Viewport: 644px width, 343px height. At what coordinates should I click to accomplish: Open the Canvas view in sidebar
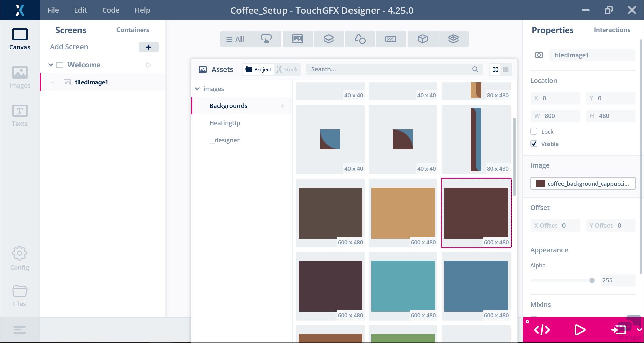(20, 39)
